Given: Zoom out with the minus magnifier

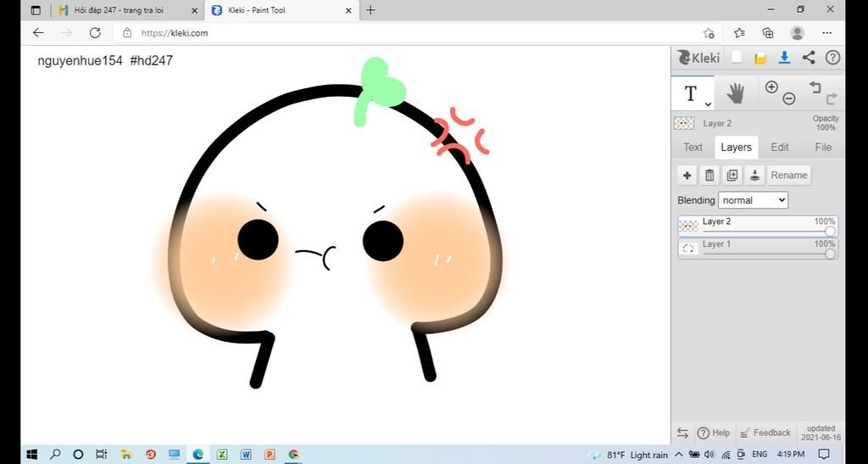Looking at the screenshot, I should (x=789, y=99).
